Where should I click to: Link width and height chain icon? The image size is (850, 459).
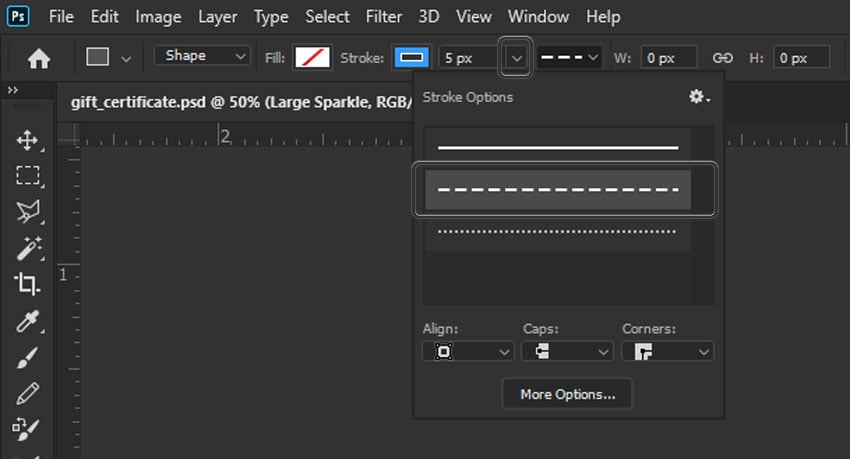tap(723, 58)
